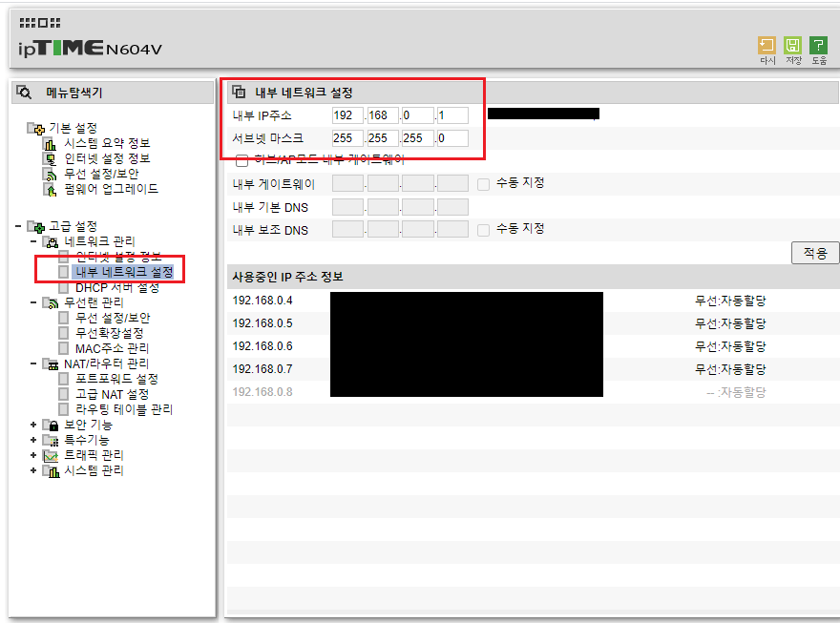Collapse the 고급 설정 tree node
Screen dimensions: 840x623
pos(18,226)
